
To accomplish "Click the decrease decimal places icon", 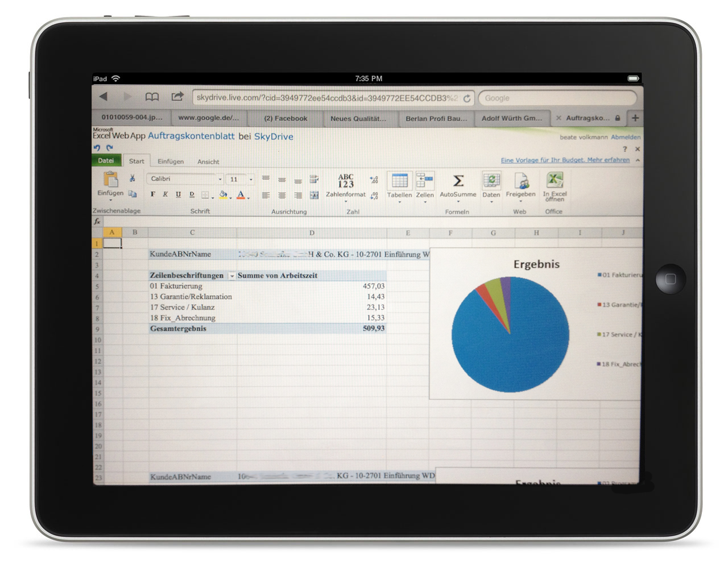I will pos(374,196).
